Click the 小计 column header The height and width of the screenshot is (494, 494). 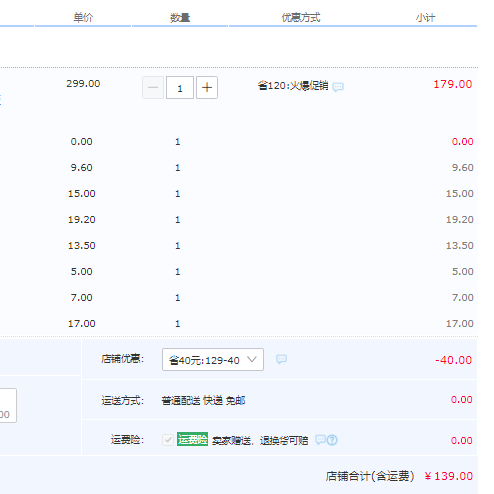point(425,17)
